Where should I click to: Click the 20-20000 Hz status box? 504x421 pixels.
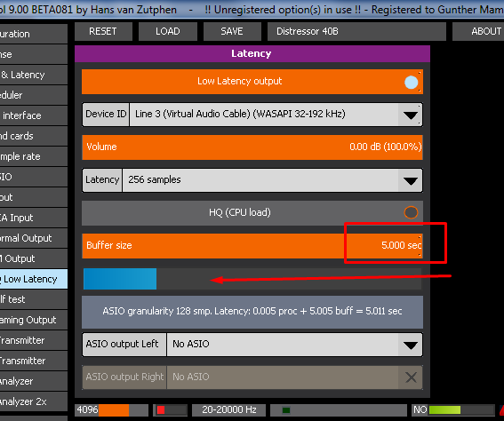(228, 409)
